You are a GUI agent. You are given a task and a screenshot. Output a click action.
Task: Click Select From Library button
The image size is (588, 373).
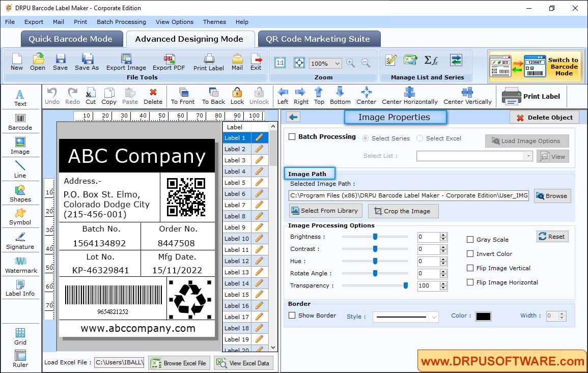[x=325, y=211]
